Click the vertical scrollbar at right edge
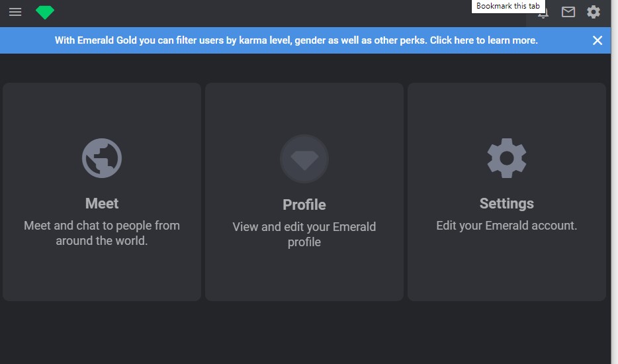 (615, 182)
